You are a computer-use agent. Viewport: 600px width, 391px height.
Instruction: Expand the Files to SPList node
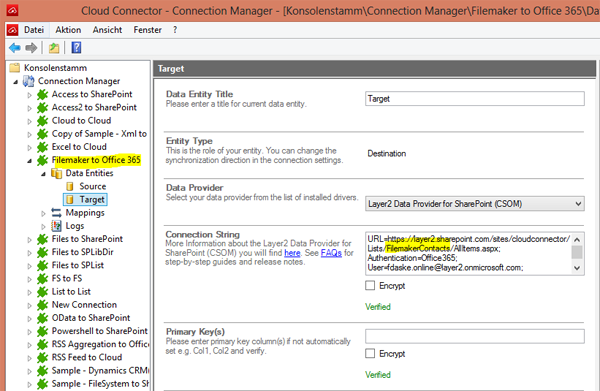(29, 266)
